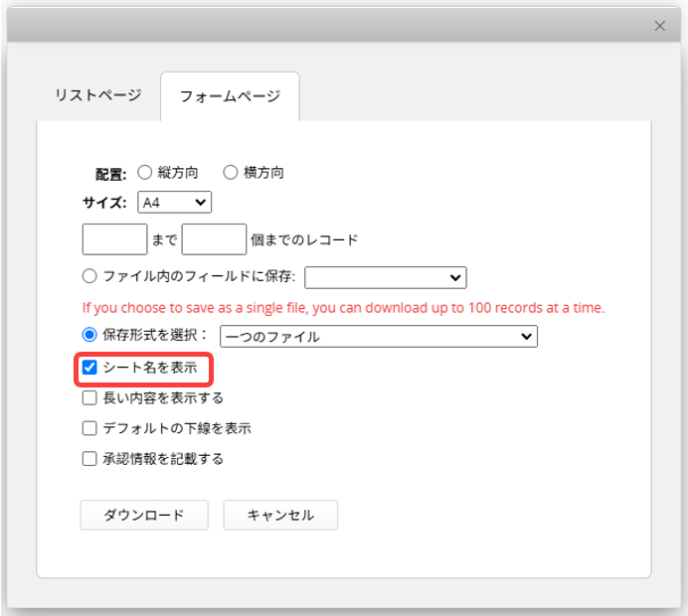Click the red single file download notice
Viewport: 688px width, 616px height.
[x=344, y=308]
